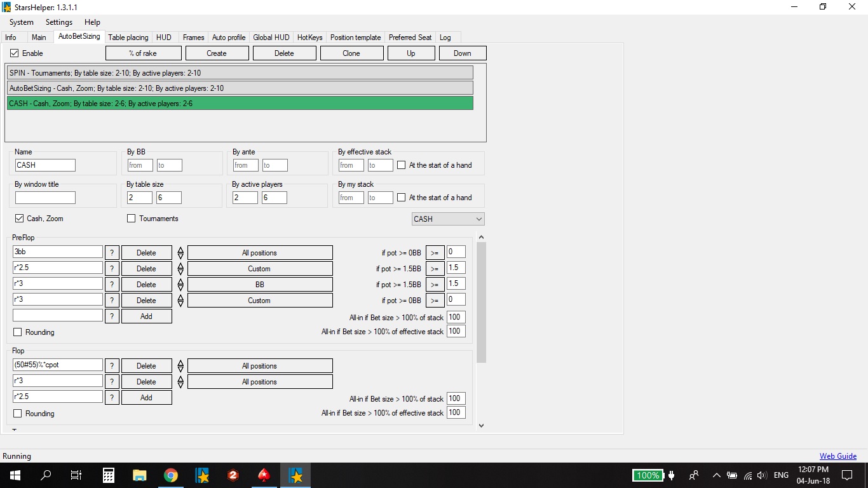Screen dimensions: 868x488
Task: Show hidden system tray icons
Action: [716, 475]
